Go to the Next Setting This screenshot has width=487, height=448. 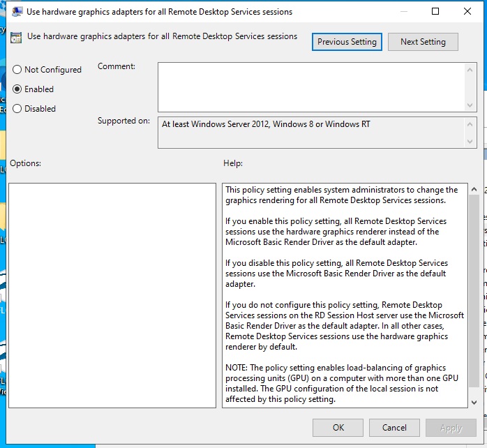click(423, 42)
